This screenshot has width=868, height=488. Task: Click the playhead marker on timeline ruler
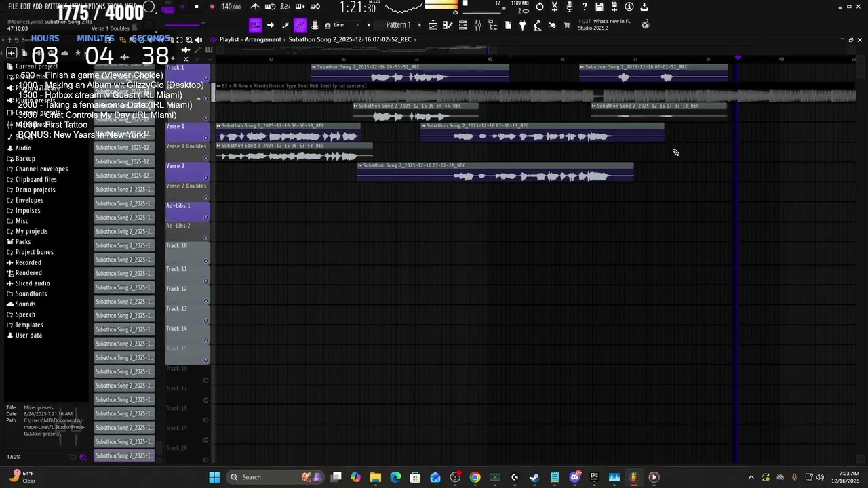(738, 58)
